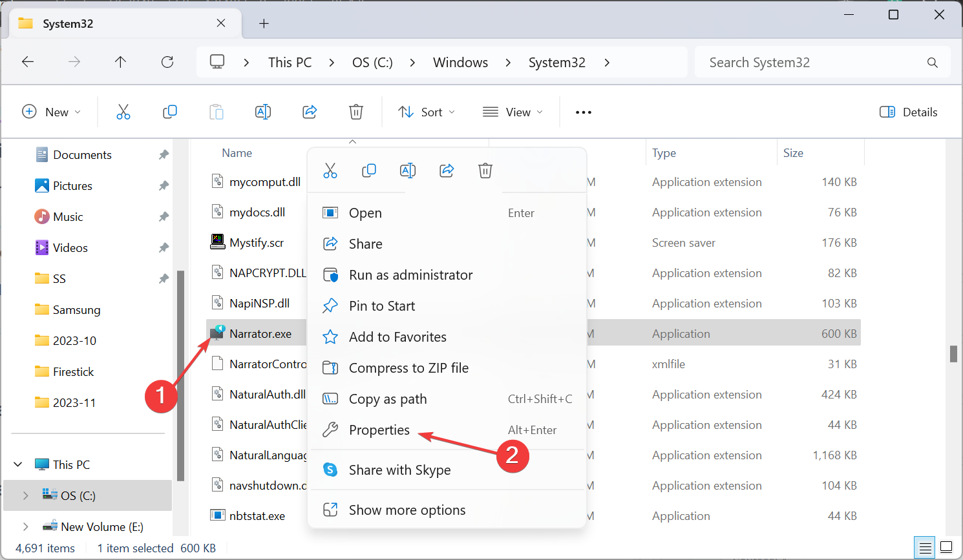
Task: Expand the New dropdown
Action: click(x=52, y=112)
